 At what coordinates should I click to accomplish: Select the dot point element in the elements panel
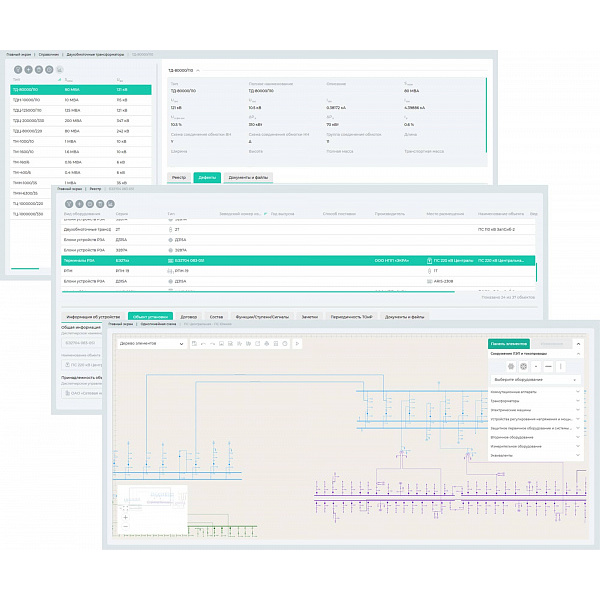point(536,367)
